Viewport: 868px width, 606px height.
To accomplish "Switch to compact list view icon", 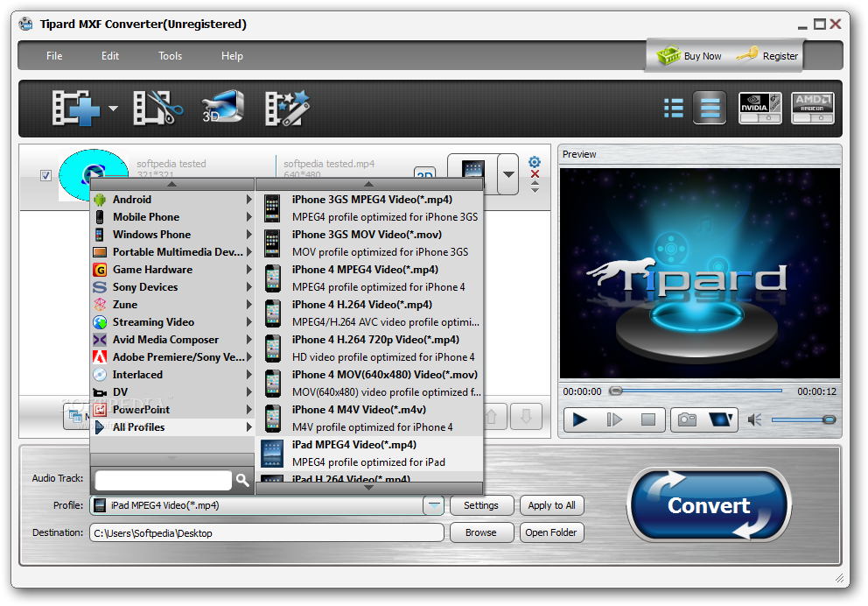I will click(x=710, y=108).
